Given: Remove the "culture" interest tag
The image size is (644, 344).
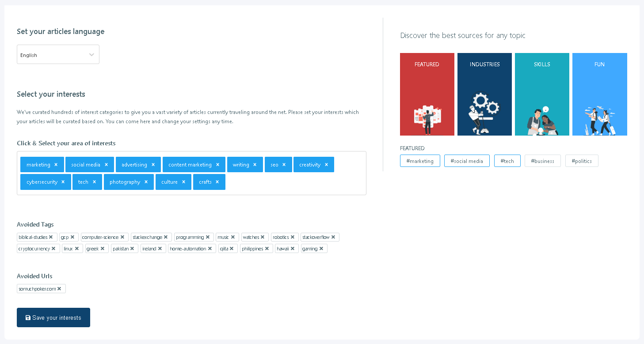Looking at the screenshot, I should [183, 181].
